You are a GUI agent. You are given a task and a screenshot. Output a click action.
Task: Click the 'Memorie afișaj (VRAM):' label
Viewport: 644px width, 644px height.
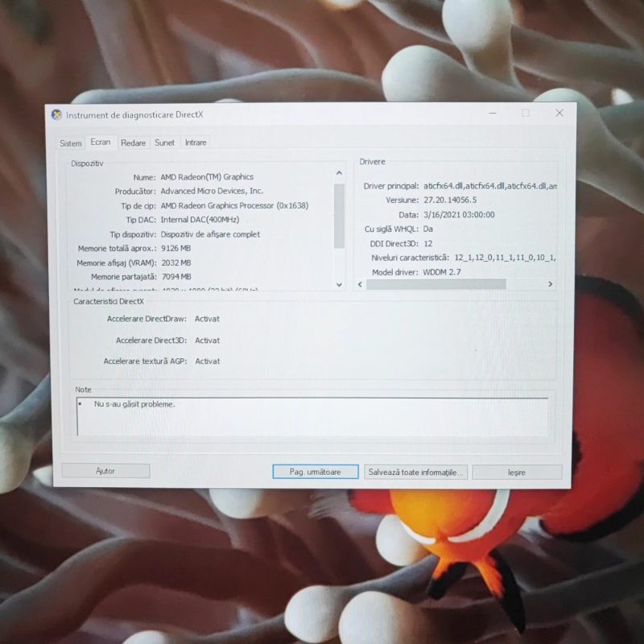pyautogui.click(x=117, y=263)
